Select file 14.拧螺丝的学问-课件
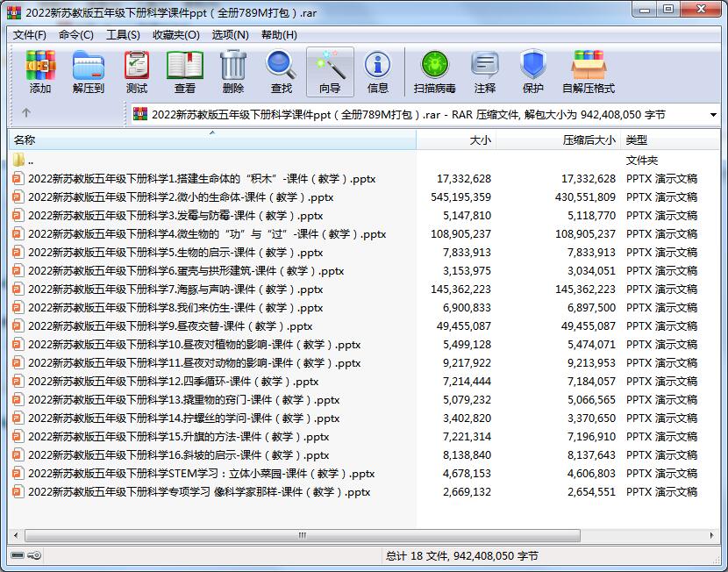Screen dimensions: 728x572 (x=183, y=418)
